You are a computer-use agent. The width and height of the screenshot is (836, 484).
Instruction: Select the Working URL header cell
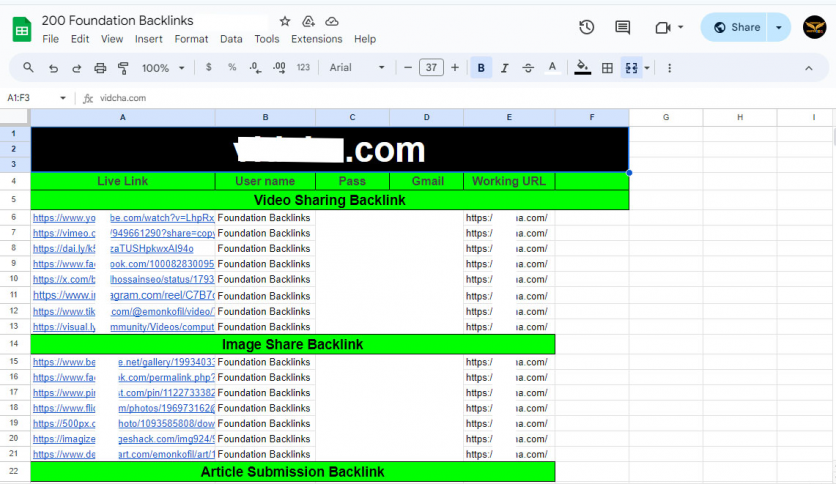coord(509,181)
